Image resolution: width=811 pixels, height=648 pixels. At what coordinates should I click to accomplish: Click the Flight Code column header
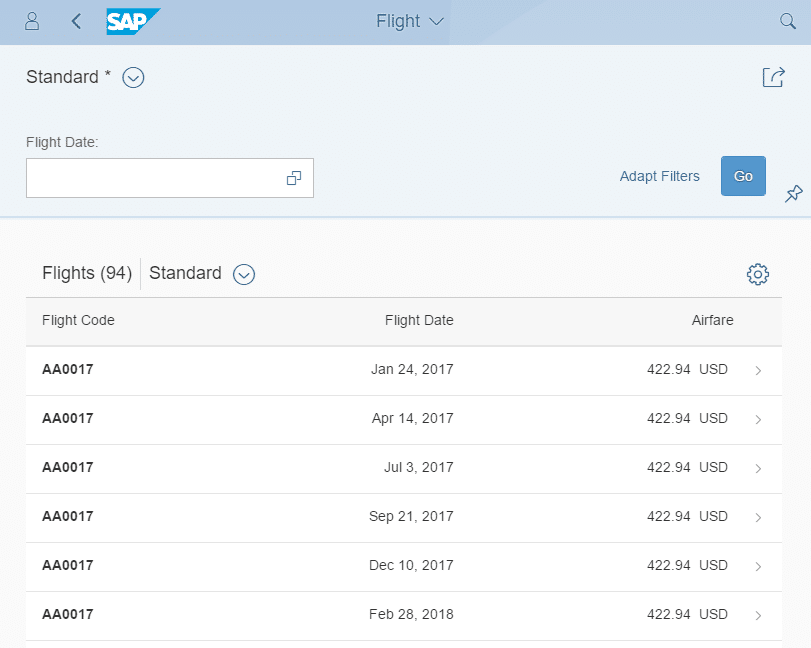[78, 321]
